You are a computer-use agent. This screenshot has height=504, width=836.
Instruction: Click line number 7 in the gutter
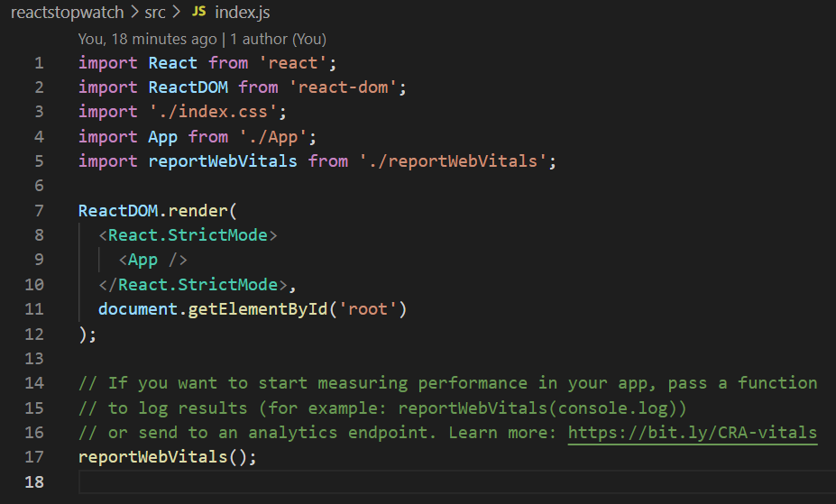click(x=39, y=211)
